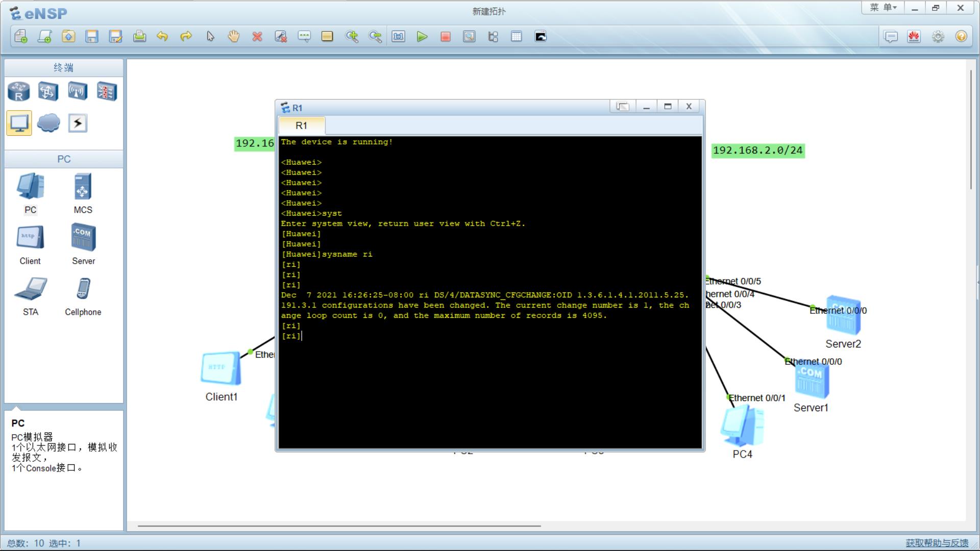Select the rectangle palette tool
980x551 pixels.
pyautogui.click(x=327, y=36)
